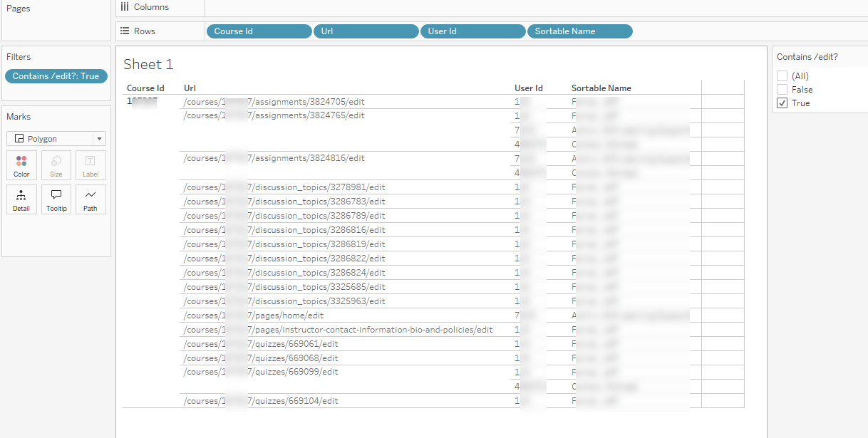Select the assignments/3824765/edit URL row
Image resolution: width=868 pixels, height=438 pixels.
pos(274,115)
